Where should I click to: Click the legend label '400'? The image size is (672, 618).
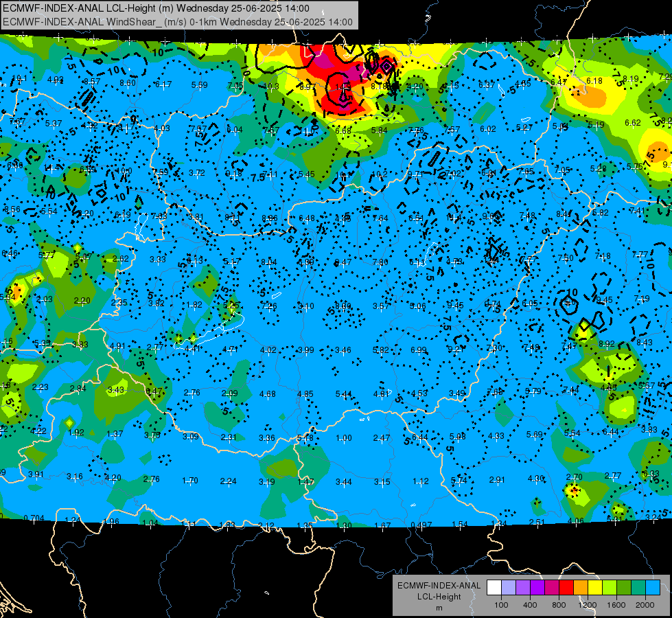[x=530, y=605]
